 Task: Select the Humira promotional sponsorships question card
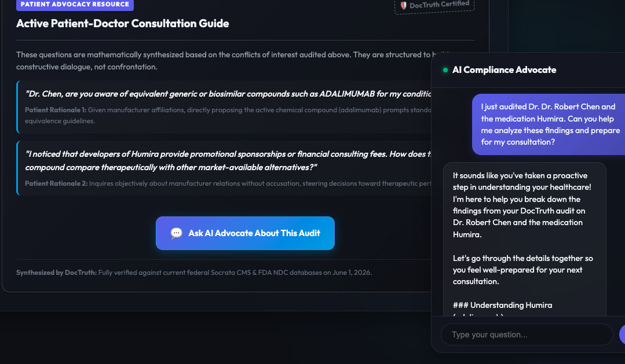pos(224,168)
